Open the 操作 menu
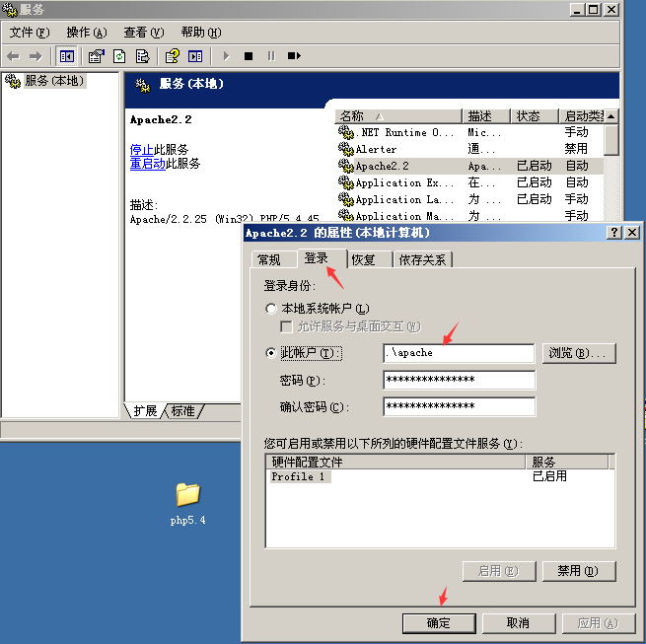Image resolution: width=646 pixels, height=644 pixels. pyautogui.click(x=87, y=33)
